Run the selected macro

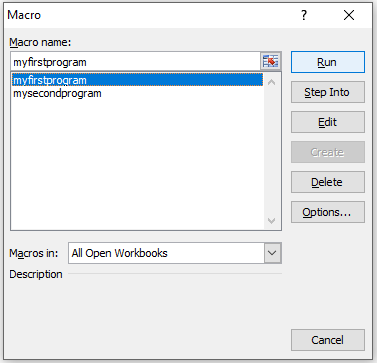point(328,62)
